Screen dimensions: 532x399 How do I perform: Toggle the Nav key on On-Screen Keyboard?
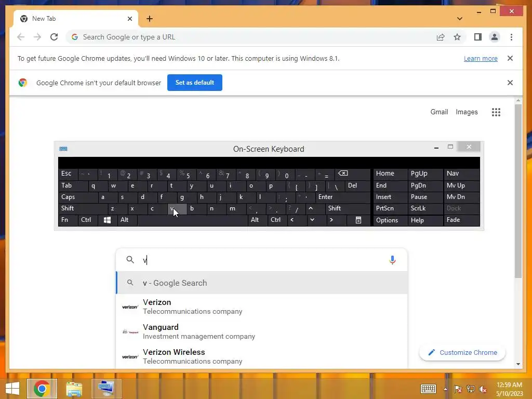coord(461,174)
